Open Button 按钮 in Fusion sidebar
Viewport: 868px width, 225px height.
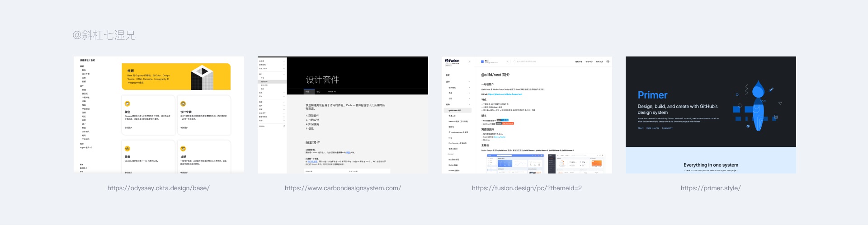[454, 165]
